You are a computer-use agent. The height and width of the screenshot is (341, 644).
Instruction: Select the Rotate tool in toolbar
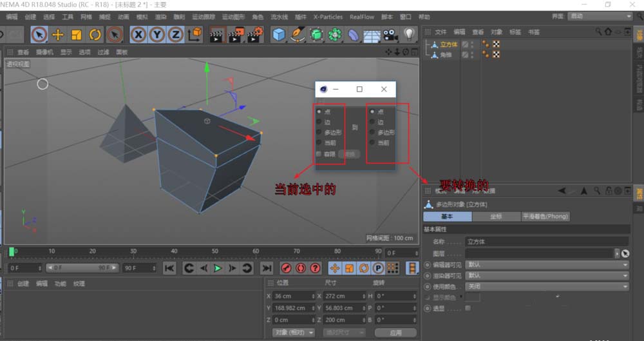(x=95, y=35)
